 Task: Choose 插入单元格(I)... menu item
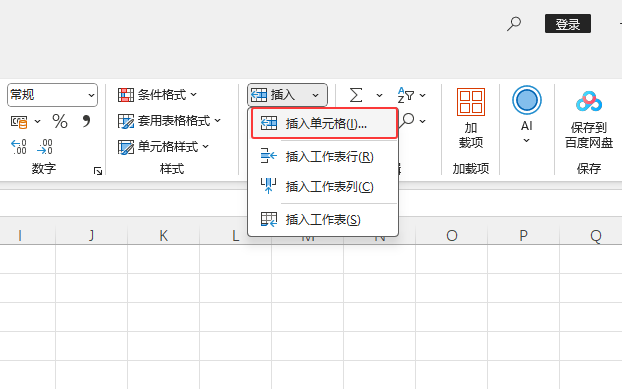(324, 123)
